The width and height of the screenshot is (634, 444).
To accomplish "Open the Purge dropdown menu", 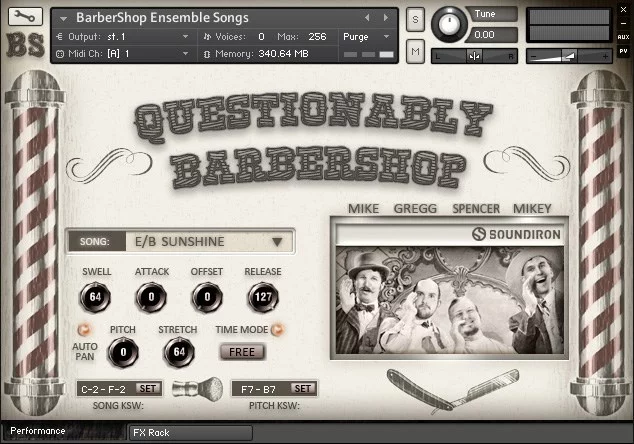I will tap(366, 37).
